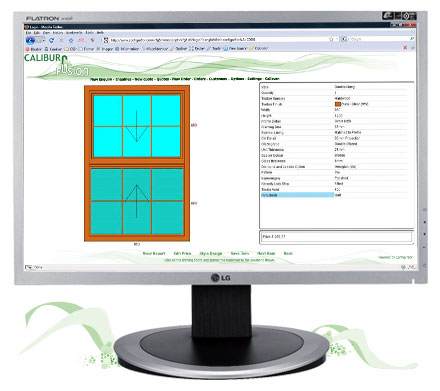440x391 pixels.
Task: Select the Timber Species property row
Action: coord(334,98)
